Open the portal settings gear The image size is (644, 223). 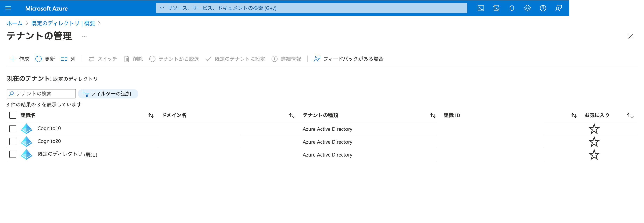tap(527, 8)
